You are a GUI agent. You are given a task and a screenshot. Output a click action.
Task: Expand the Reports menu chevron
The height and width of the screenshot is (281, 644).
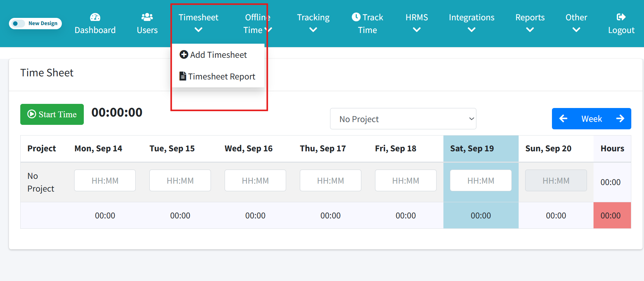530,30
